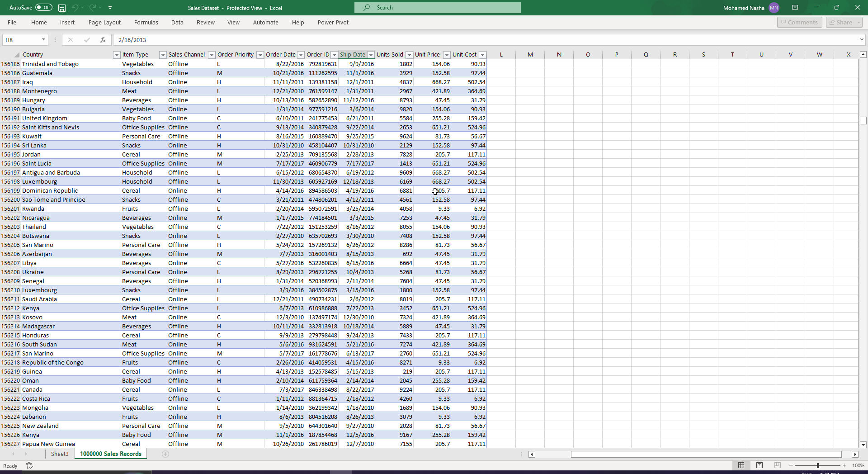Click the Undo icon
Screen dimensions: 868x474
[75, 7]
